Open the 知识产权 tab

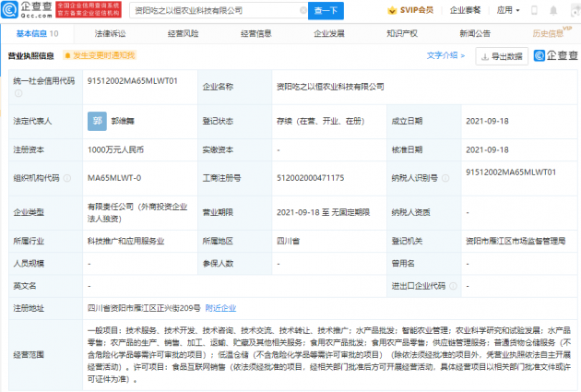pos(403,32)
